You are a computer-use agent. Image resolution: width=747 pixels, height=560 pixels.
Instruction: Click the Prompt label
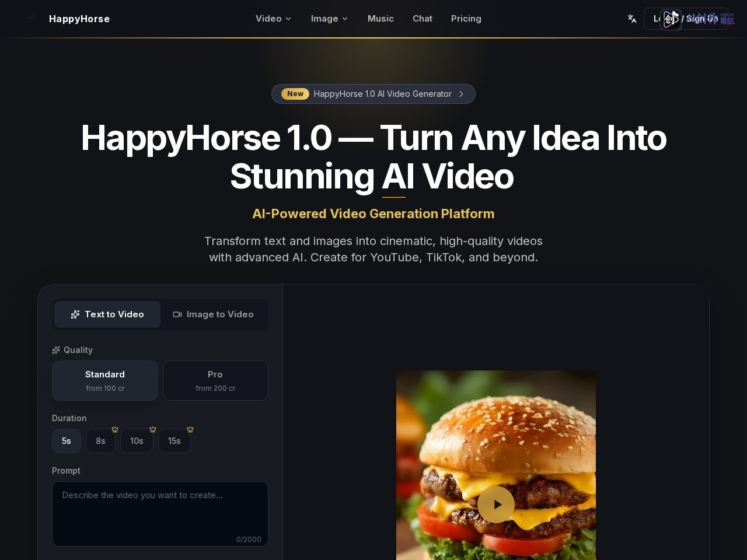click(66, 471)
